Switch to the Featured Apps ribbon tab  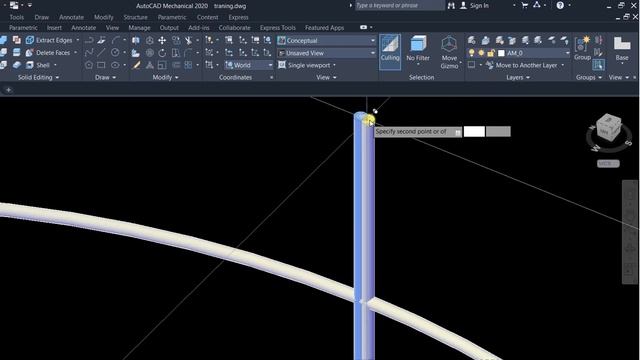pos(324,28)
